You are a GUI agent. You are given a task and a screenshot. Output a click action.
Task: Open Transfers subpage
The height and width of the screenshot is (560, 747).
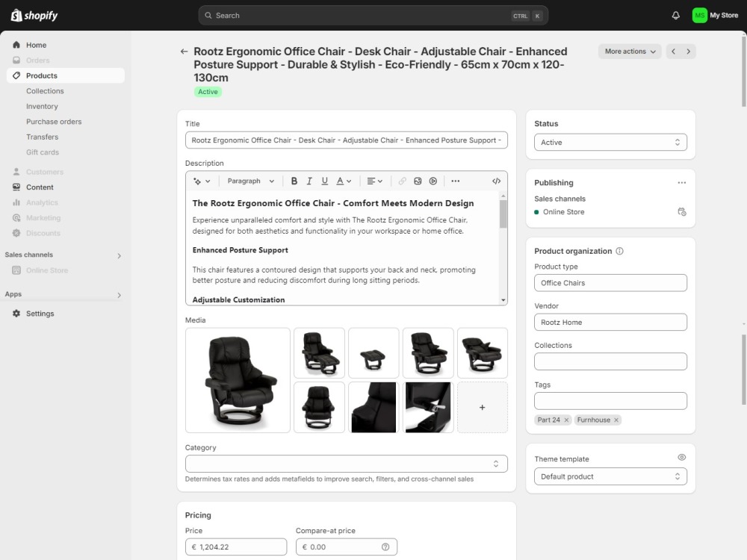tap(43, 137)
